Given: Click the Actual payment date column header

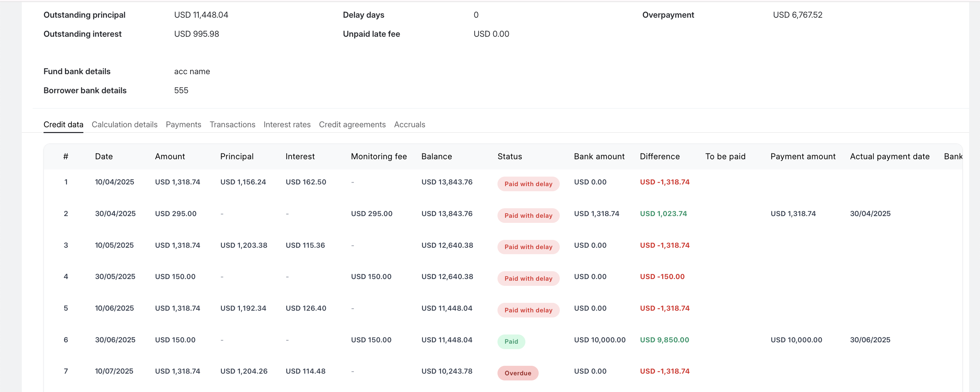Looking at the screenshot, I should [x=889, y=157].
